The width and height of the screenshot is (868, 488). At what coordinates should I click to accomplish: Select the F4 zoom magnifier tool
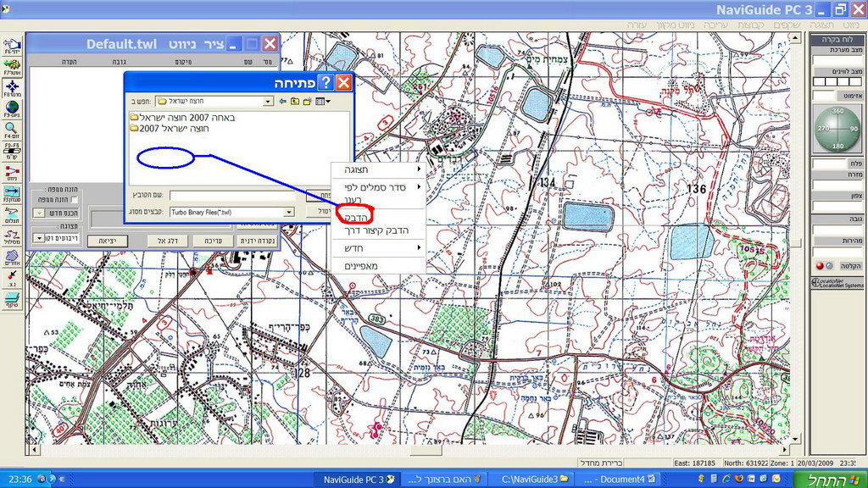[12, 130]
